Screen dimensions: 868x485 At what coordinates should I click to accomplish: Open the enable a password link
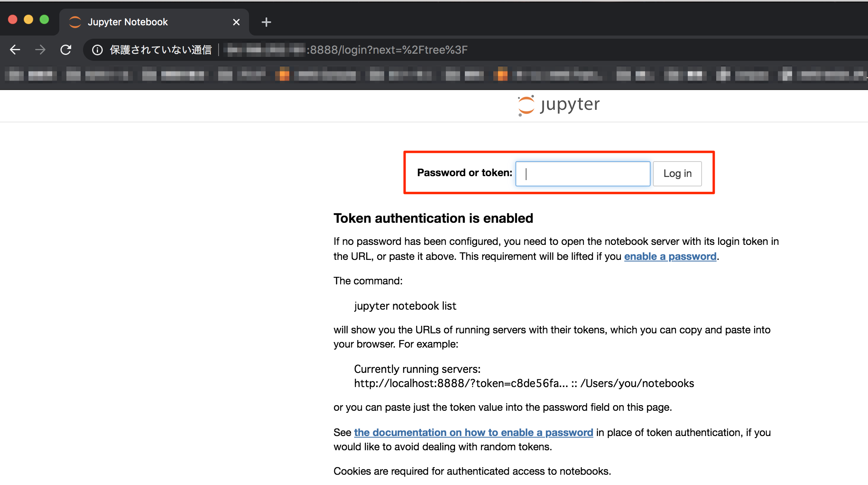pyautogui.click(x=670, y=256)
